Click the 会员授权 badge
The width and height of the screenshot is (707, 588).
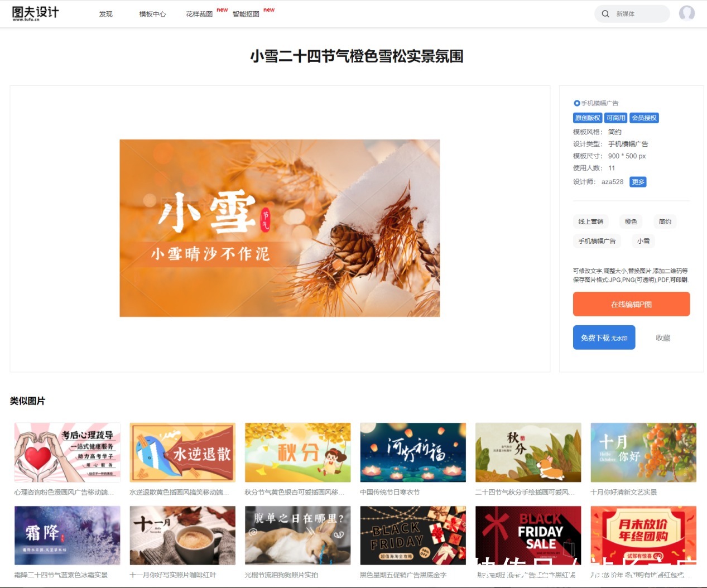(x=645, y=118)
